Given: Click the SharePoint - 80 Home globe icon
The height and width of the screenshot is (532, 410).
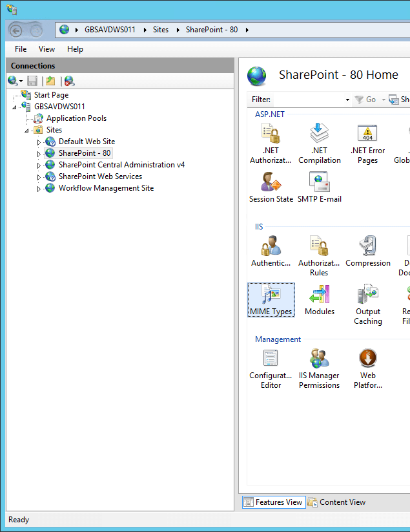Looking at the screenshot, I should click(256, 76).
